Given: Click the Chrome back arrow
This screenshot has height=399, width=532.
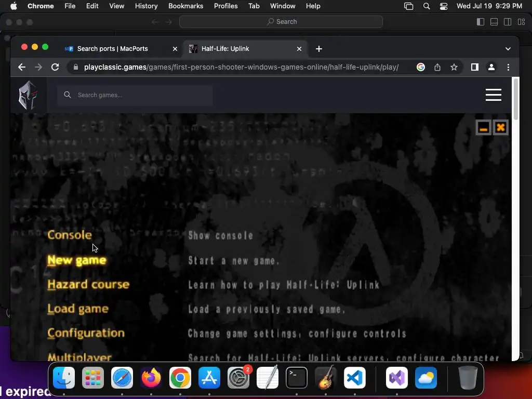Looking at the screenshot, I should [22, 67].
